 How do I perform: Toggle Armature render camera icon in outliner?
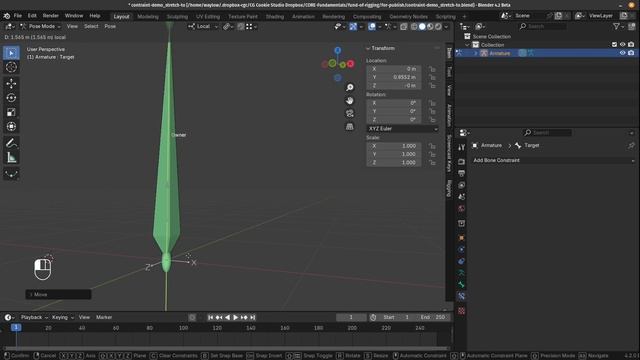click(631, 53)
